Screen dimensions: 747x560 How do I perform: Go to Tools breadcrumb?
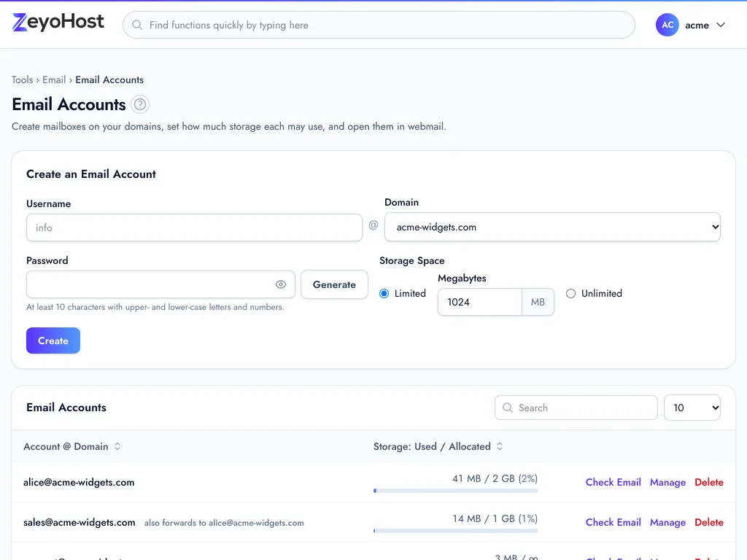[x=23, y=79]
